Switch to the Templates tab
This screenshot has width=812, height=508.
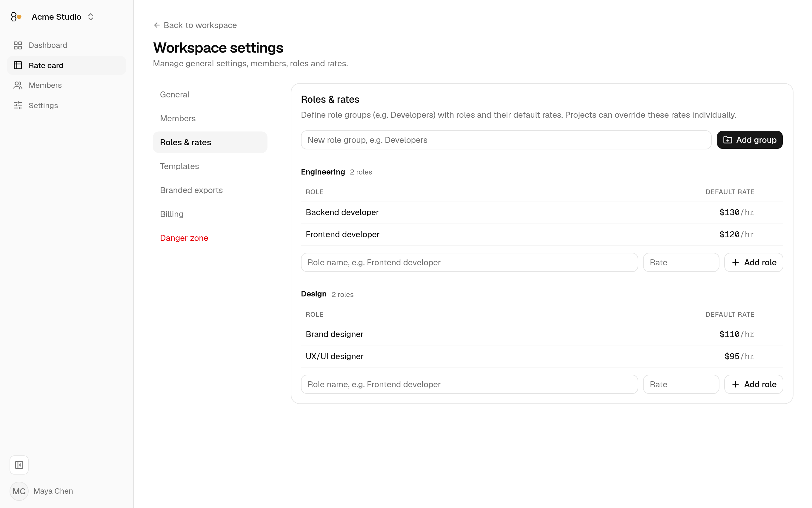point(210,166)
